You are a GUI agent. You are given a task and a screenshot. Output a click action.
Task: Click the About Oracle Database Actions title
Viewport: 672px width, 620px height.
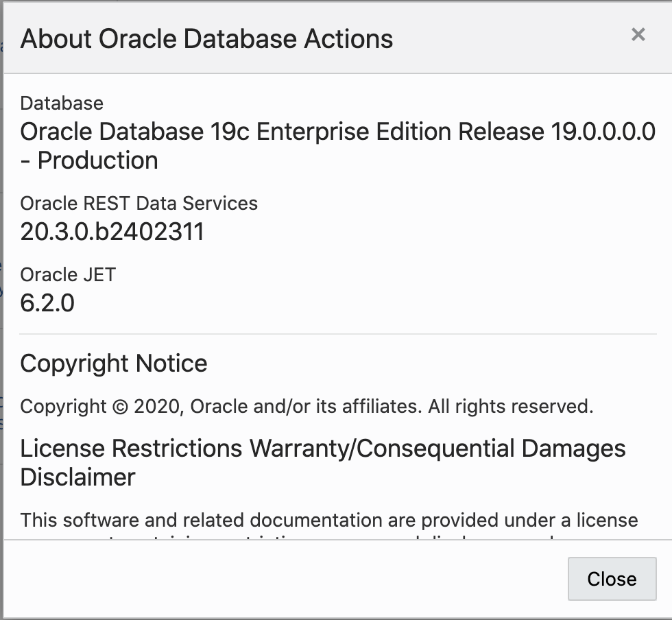click(206, 38)
